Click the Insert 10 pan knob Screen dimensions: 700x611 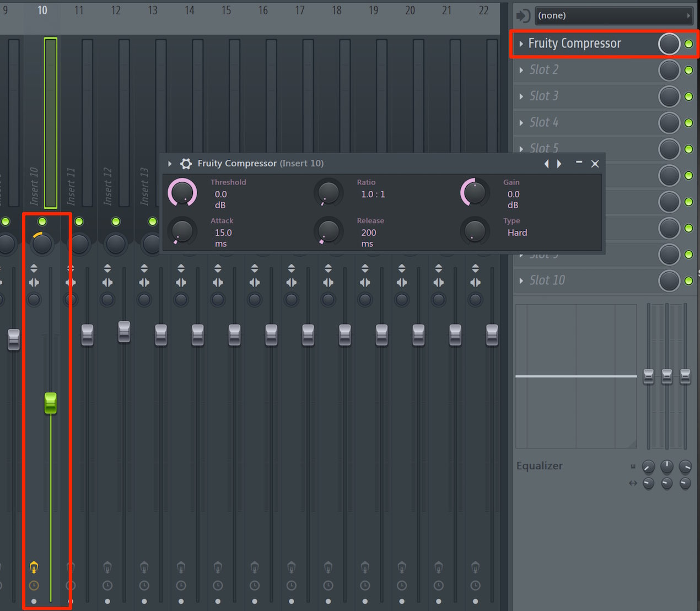tap(42, 244)
